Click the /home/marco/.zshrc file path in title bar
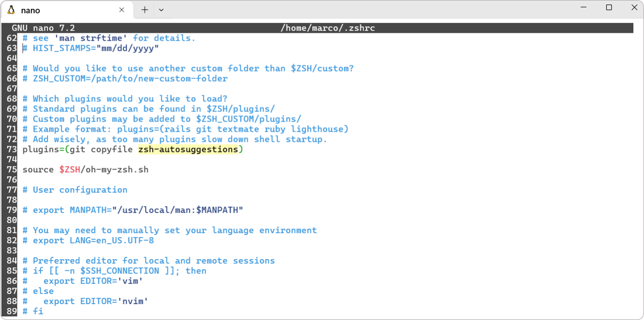This screenshot has height=320, width=644. [x=328, y=28]
